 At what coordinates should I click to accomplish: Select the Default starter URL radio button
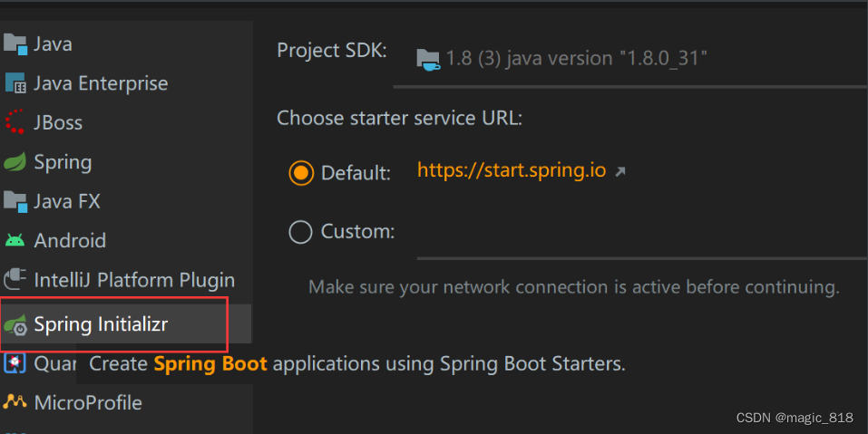(x=300, y=173)
